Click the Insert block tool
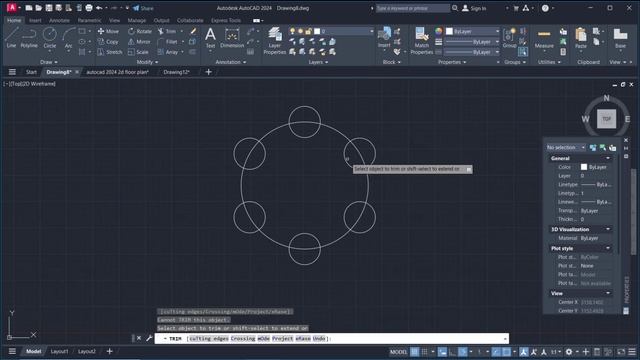Image resolution: width=640 pixels, height=360 pixels. [384, 38]
